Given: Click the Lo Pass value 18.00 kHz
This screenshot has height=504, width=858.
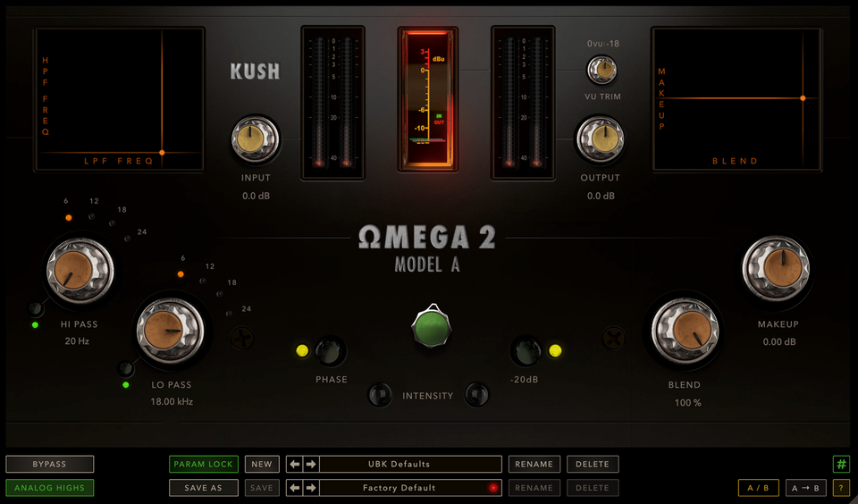Looking at the screenshot, I should click(x=172, y=401).
